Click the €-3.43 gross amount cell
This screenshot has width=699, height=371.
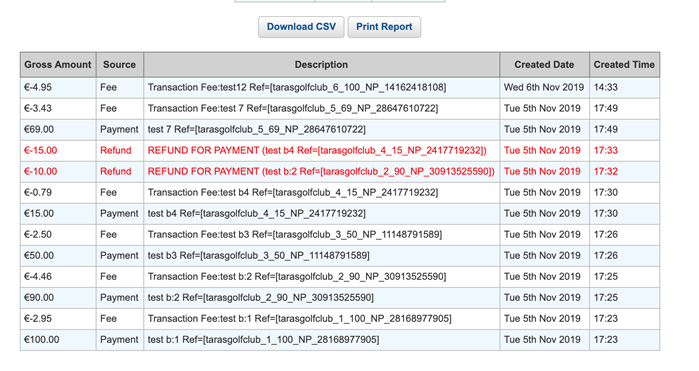pos(58,108)
